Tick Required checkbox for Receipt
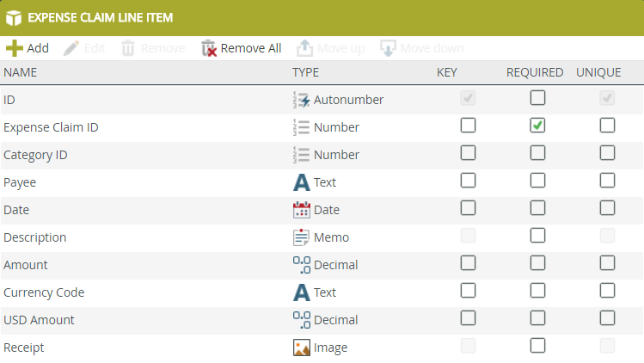This screenshot has width=644, height=363. 537,347
